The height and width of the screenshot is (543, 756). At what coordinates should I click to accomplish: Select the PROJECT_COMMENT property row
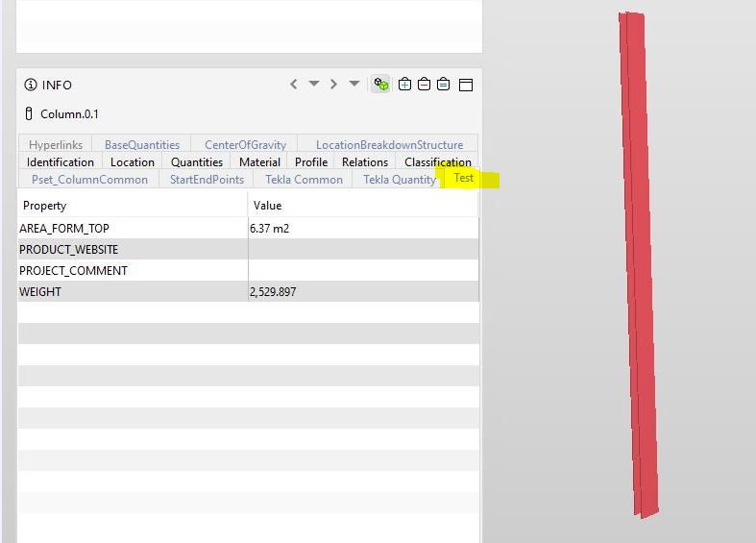point(248,270)
